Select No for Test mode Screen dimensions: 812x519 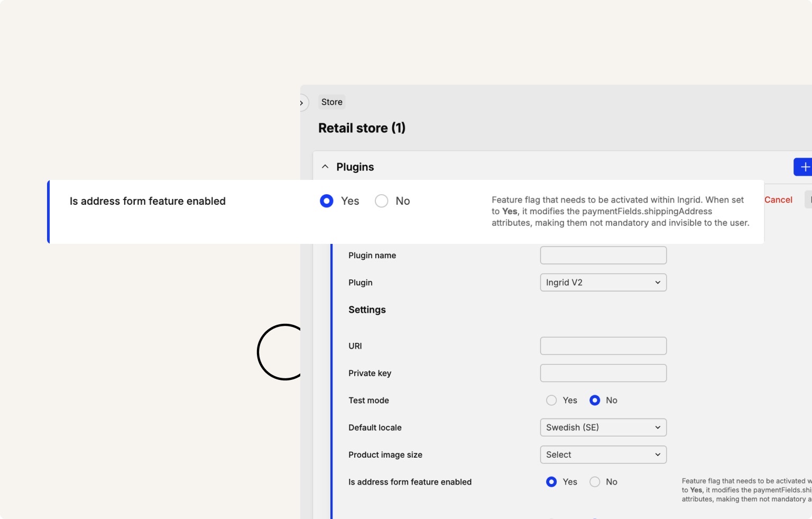(x=595, y=400)
